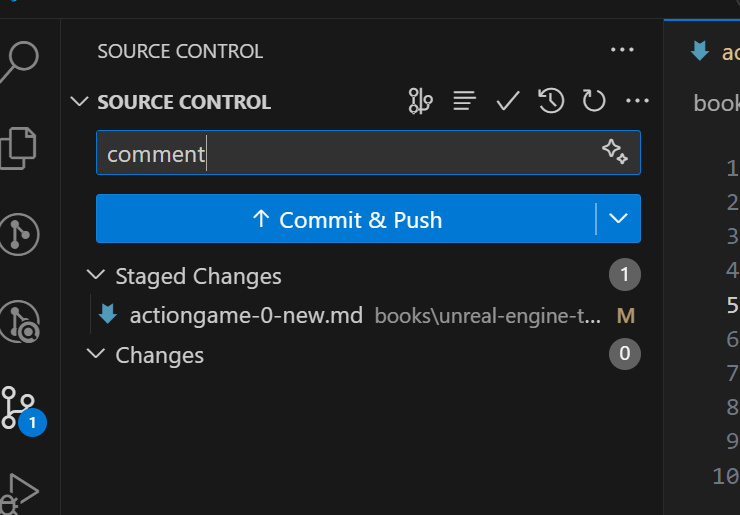Image resolution: width=740 pixels, height=515 pixels.
Task: Open the Search view in activity bar
Action: pyautogui.click(x=19, y=62)
